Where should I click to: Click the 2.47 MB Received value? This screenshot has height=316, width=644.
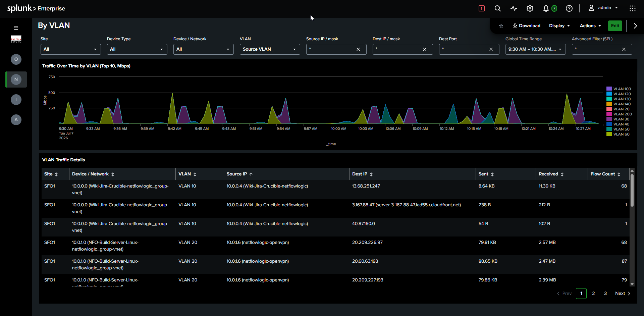click(x=547, y=261)
